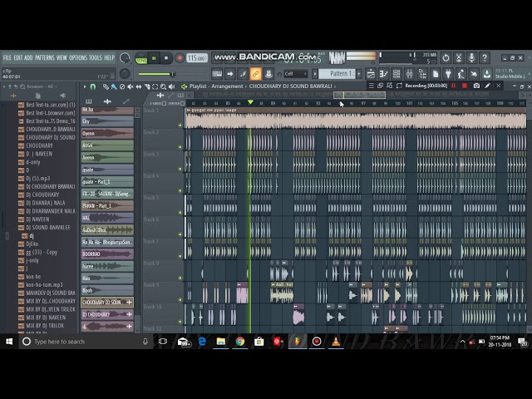Open the OPTIONS menu

(x=78, y=57)
